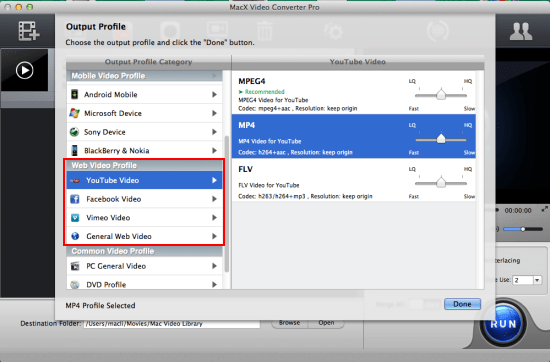Select Microsoft Device category

coord(145,113)
